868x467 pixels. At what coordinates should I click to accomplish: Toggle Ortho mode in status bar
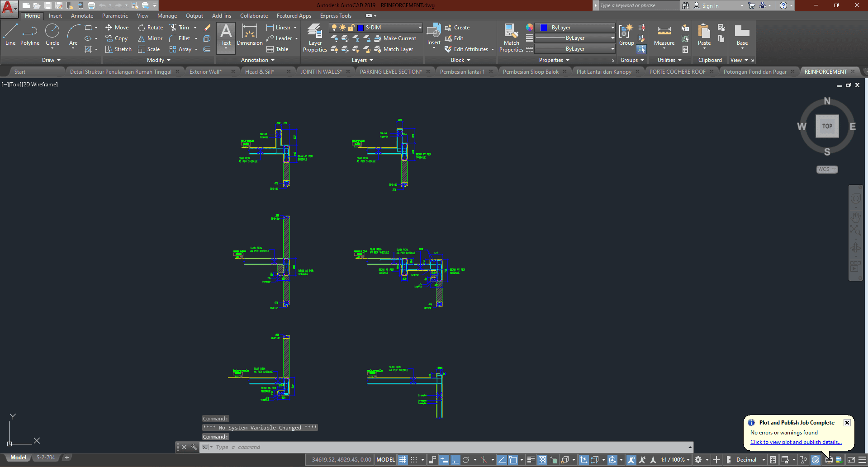click(x=455, y=460)
